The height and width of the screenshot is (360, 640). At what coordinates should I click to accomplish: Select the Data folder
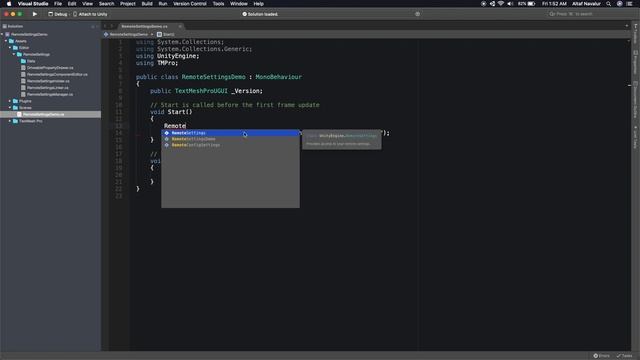(x=28, y=61)
